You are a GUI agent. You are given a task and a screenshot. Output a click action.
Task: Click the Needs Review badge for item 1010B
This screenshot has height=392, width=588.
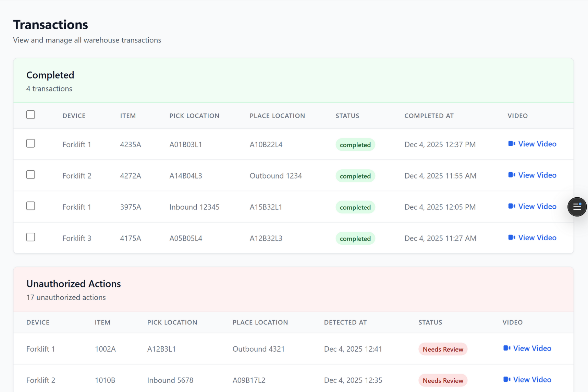(443, 380)
